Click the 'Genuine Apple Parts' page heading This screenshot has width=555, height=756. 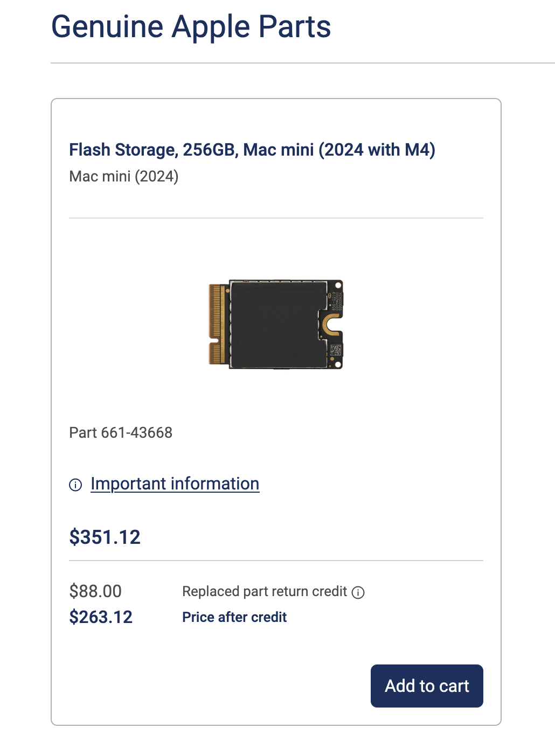pyautogui.click(x=191, y=26)
